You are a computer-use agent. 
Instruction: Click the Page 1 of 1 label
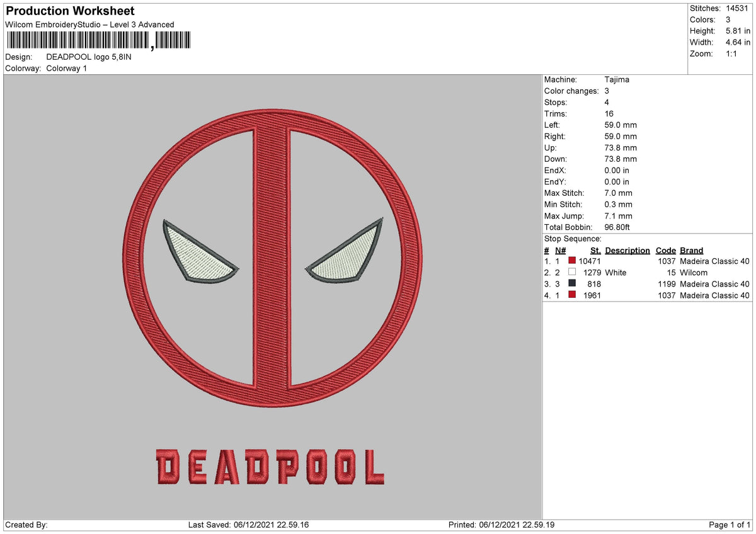[730, 524]
